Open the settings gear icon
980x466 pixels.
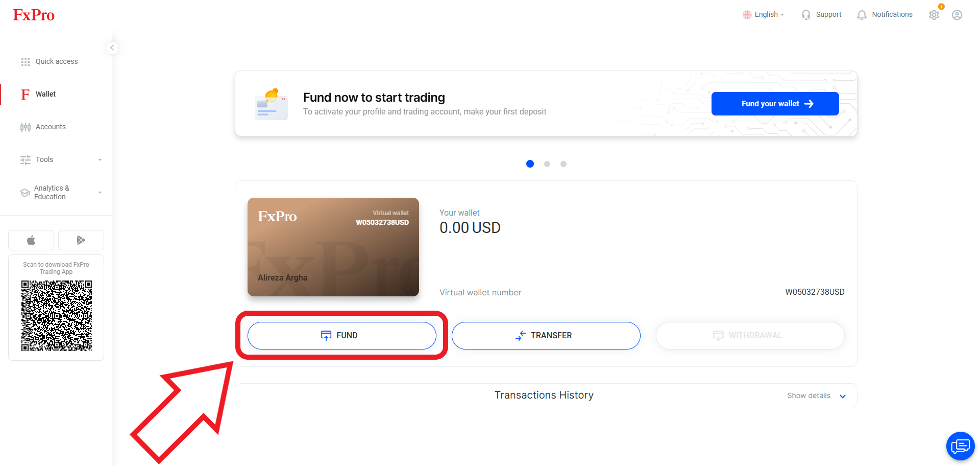[x=934, y=15]
